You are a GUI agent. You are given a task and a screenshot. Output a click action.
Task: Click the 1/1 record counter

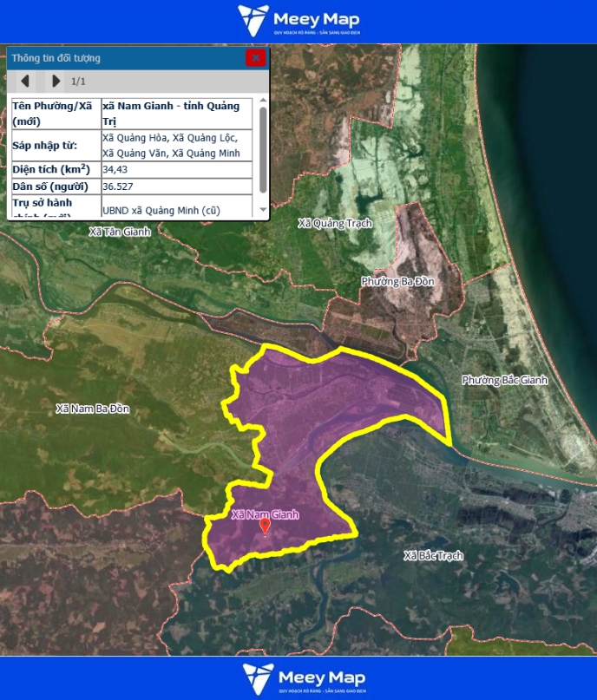point(78,82)
